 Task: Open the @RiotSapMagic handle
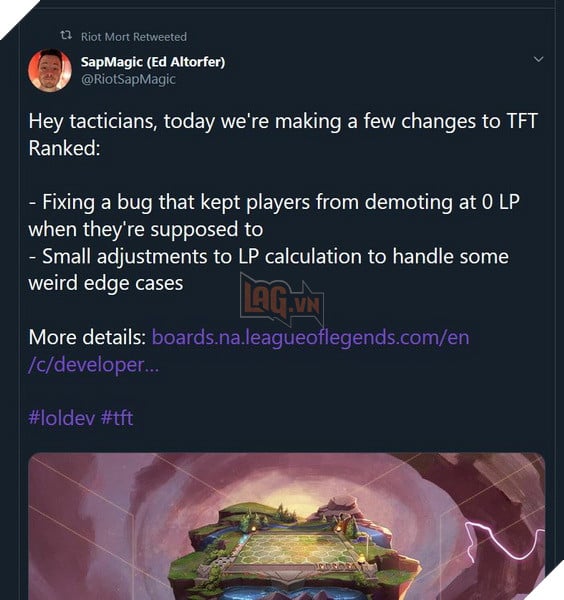pos(128,79)
